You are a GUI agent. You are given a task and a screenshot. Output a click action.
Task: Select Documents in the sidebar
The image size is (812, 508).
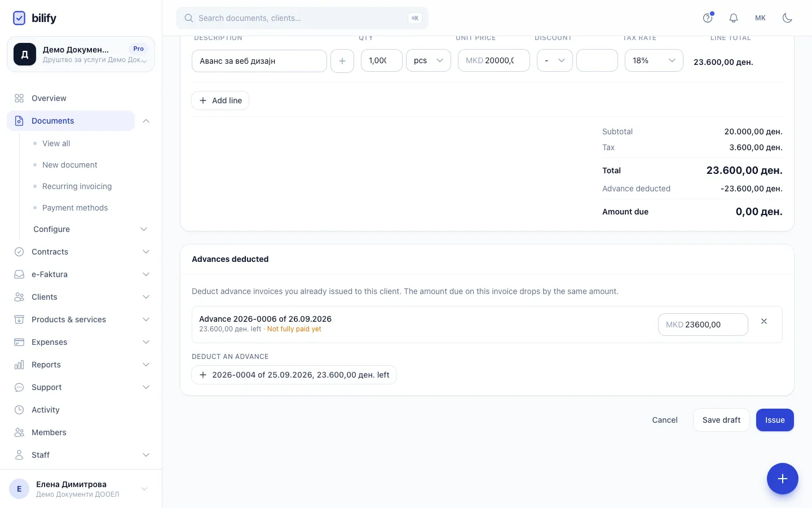click(x=71, y=121)
